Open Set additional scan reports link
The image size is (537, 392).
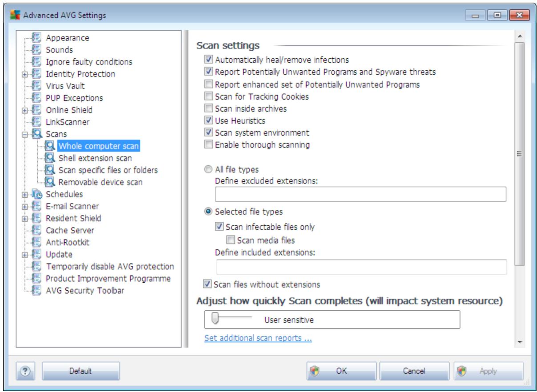(x=258, y=338)
